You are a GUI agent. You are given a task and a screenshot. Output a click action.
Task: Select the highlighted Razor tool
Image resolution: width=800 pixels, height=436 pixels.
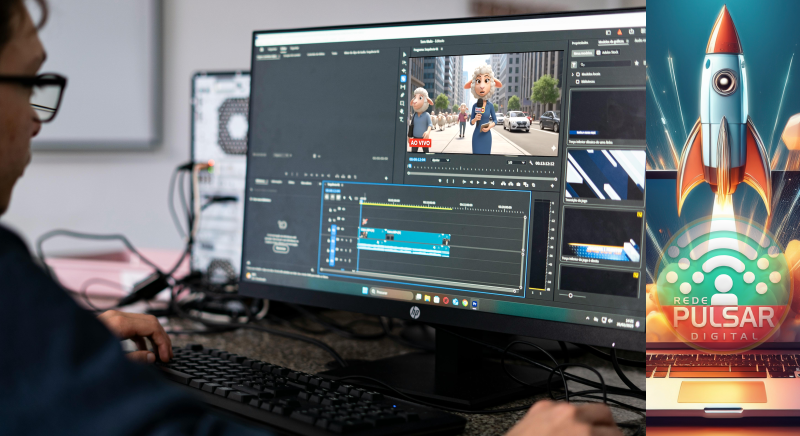(x=403, y=79)
